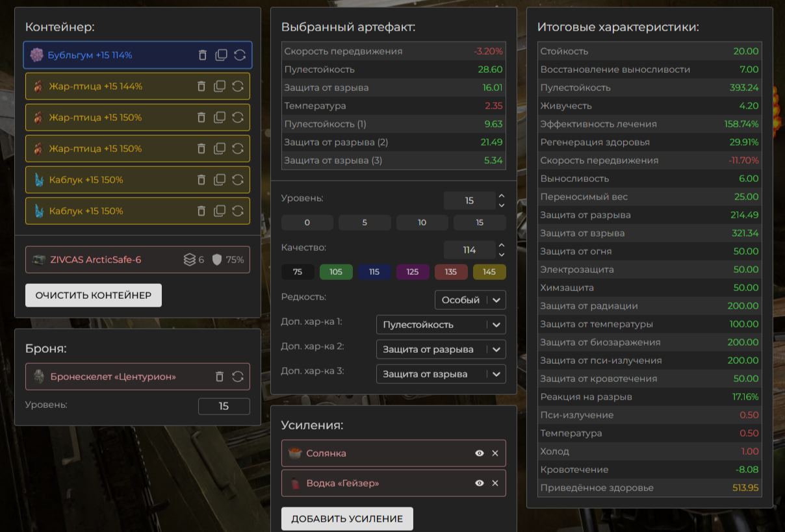Click the Эффективность лечения row in final stats
Viewport: 785px width, 532px height.
[x=650, y=124]
